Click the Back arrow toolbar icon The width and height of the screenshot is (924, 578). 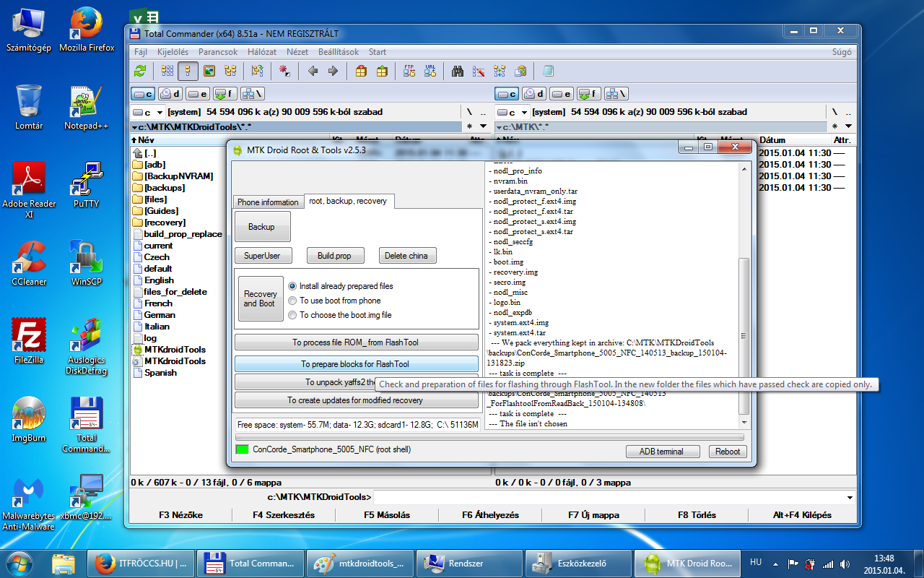click(313, 71)
